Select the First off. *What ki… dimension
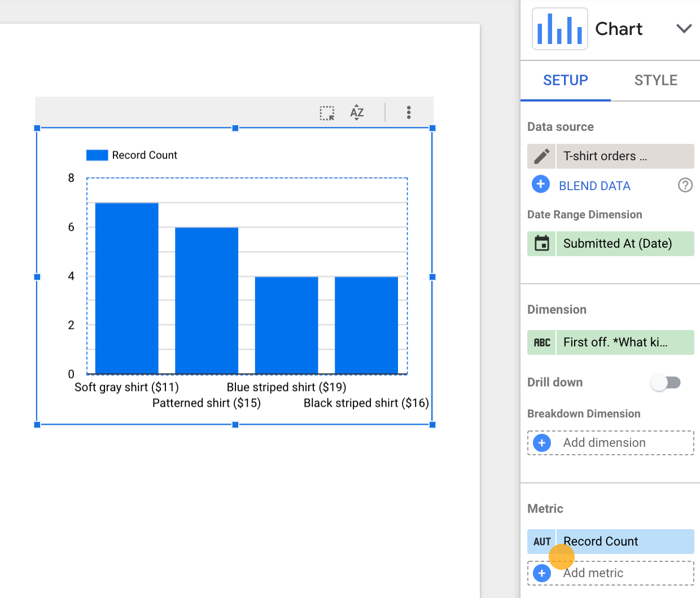Viewport: 700px width, 598px height. [x=625, y=342]
